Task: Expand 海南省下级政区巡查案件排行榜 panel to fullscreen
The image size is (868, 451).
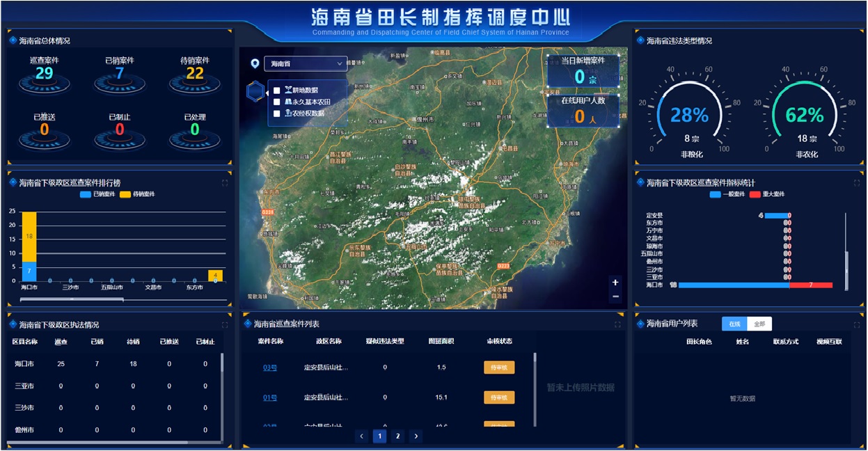Action: click(x=225, y=183)
